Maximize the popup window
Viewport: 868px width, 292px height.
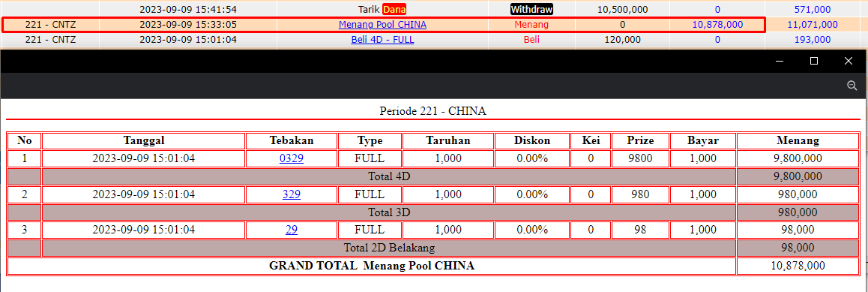[814, 61]
